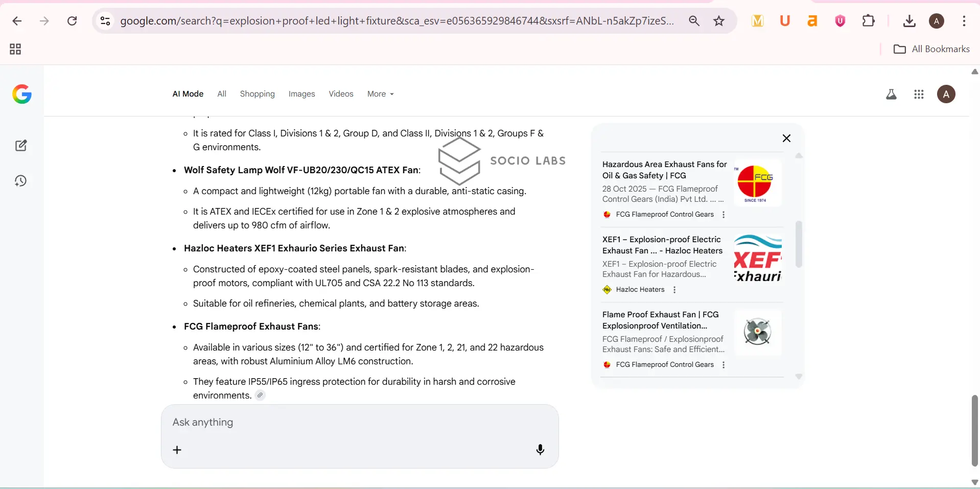980x489 pixels.
Task: Switch to the Shopping tab
Action: pos(257,94)
